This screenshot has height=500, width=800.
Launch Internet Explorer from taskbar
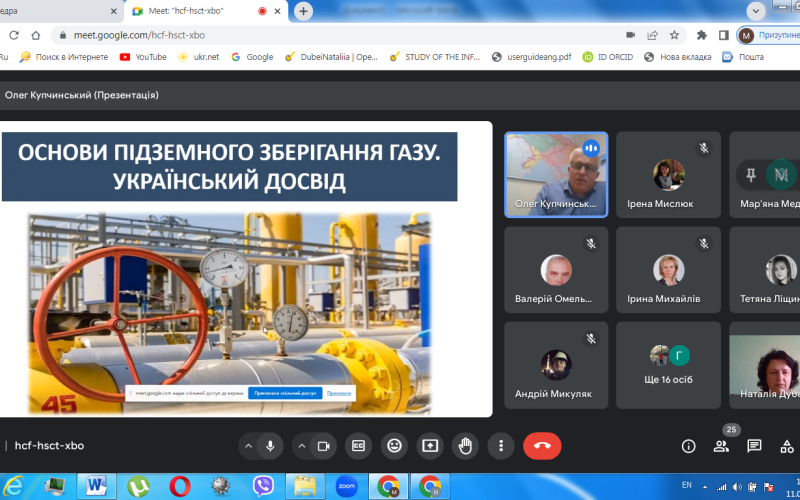(x=13, y=486)
